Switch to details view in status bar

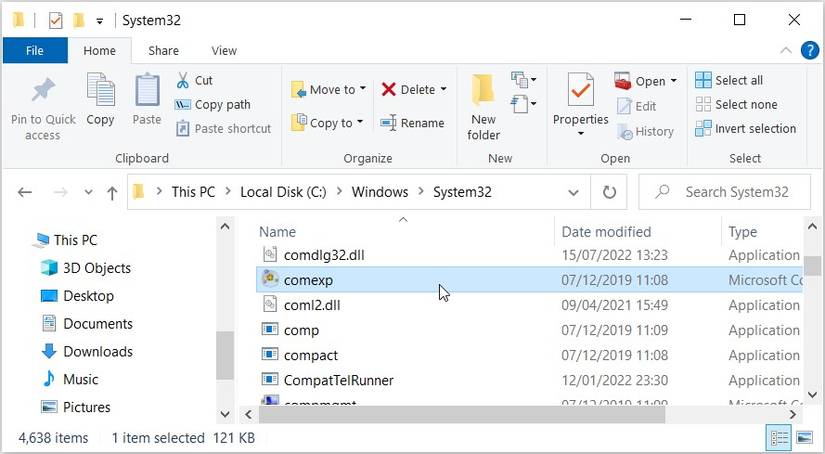[x=778, y=438]
